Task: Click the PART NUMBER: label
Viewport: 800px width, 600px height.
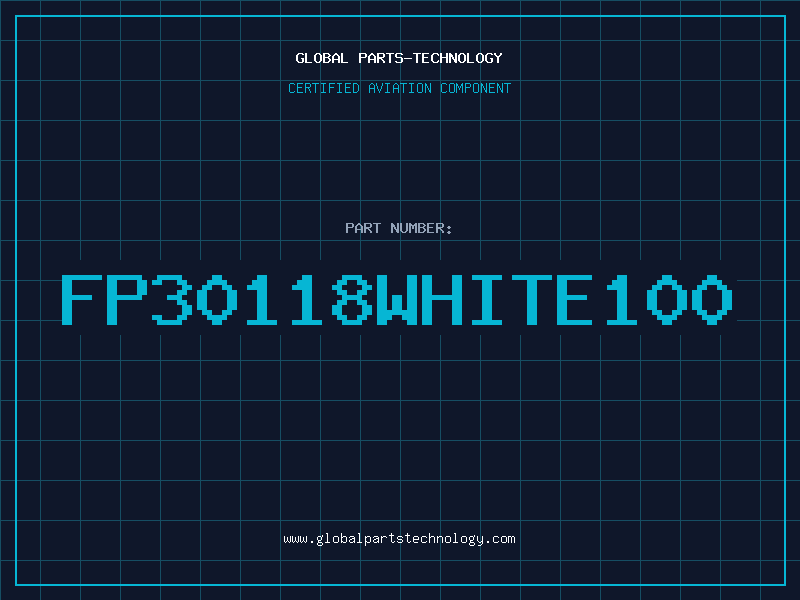Action: point(398,228)
